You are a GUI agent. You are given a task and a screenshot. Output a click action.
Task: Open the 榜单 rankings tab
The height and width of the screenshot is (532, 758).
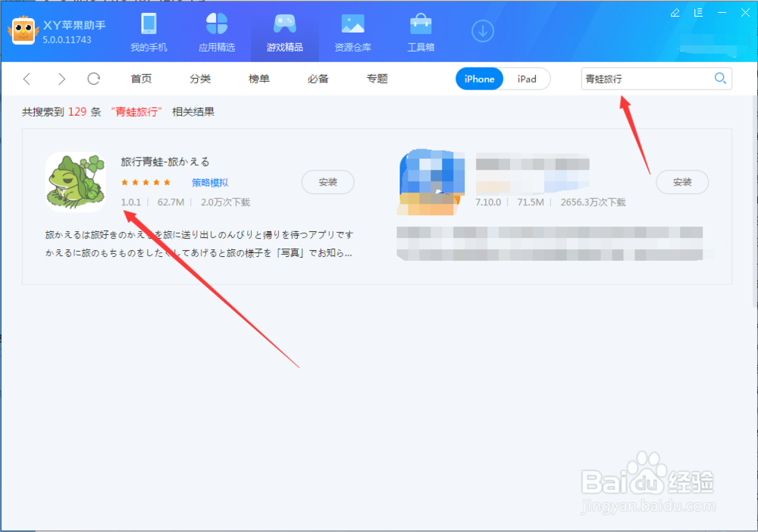259,79
